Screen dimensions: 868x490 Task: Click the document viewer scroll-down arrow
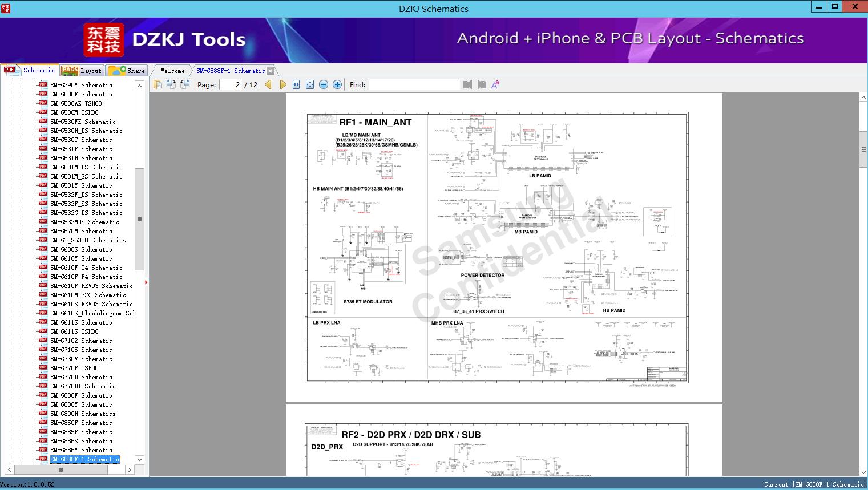863,472
